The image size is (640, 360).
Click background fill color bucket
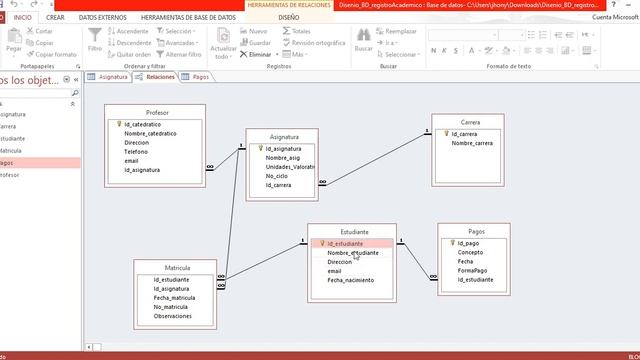[506, 51]
